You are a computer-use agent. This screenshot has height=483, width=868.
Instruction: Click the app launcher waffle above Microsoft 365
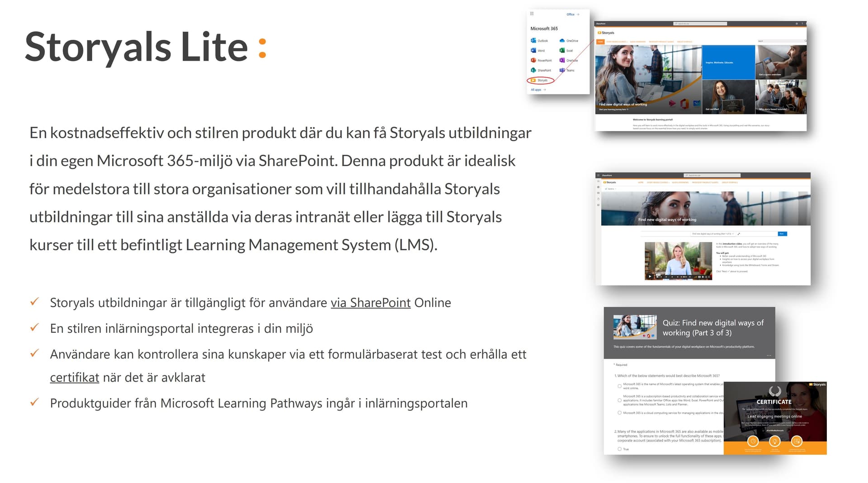coord(532,14)
